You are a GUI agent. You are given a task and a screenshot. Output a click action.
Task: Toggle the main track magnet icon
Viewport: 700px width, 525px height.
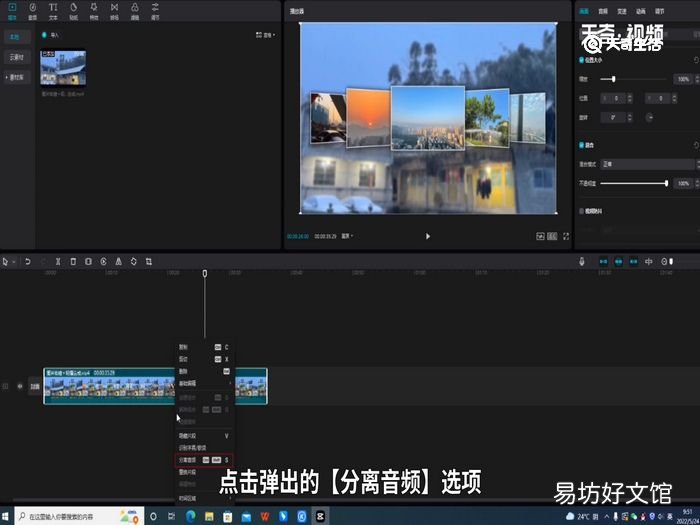pyautogui.click(x=604, y=262)
